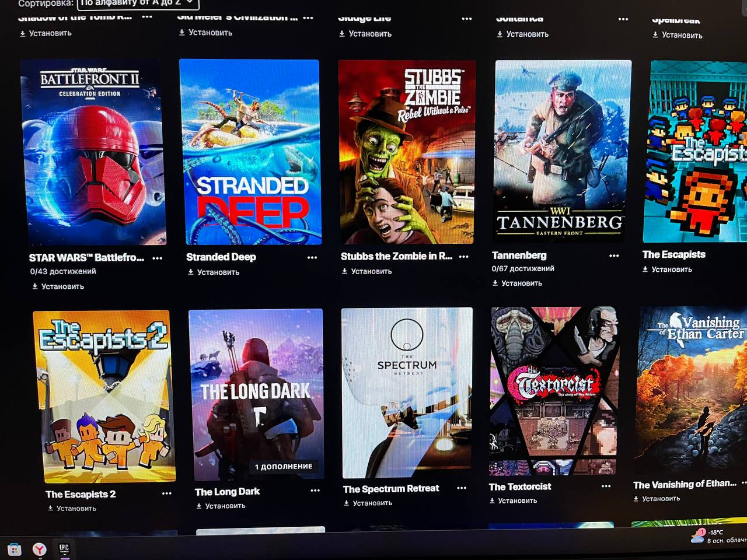
Task: Open three-dot menu beside Solitairica
Action: (623, 19)
